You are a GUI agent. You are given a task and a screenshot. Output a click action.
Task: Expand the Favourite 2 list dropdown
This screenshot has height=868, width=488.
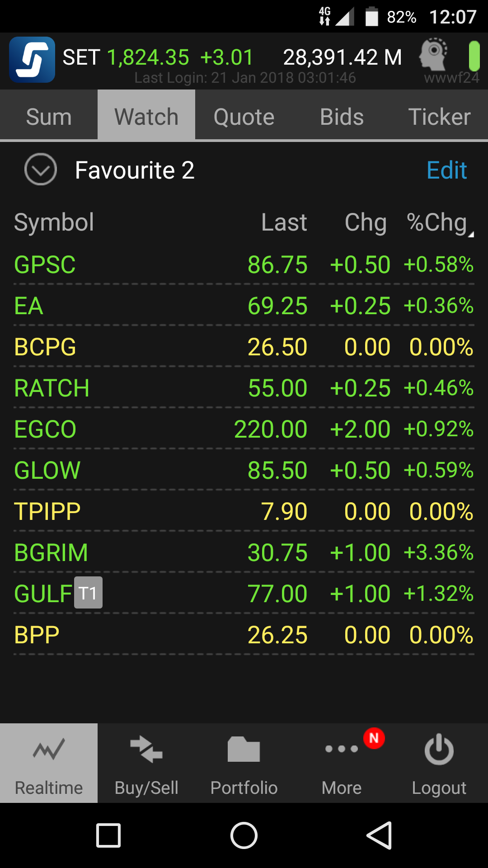pyautogui.click(x=41, y=170)
